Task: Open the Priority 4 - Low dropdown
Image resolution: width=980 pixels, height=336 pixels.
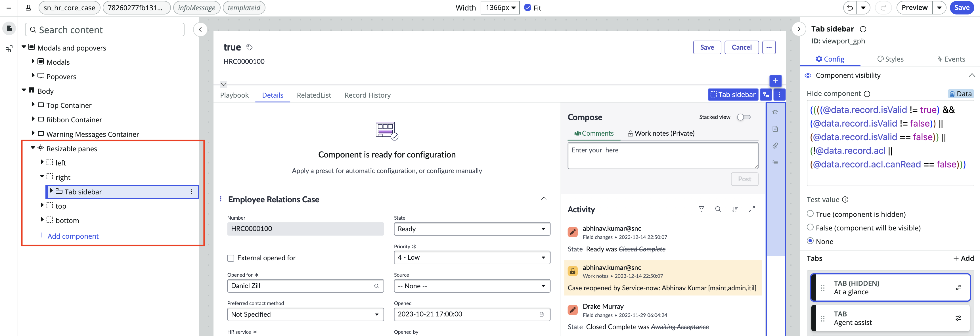Action: tap(472, 257)
